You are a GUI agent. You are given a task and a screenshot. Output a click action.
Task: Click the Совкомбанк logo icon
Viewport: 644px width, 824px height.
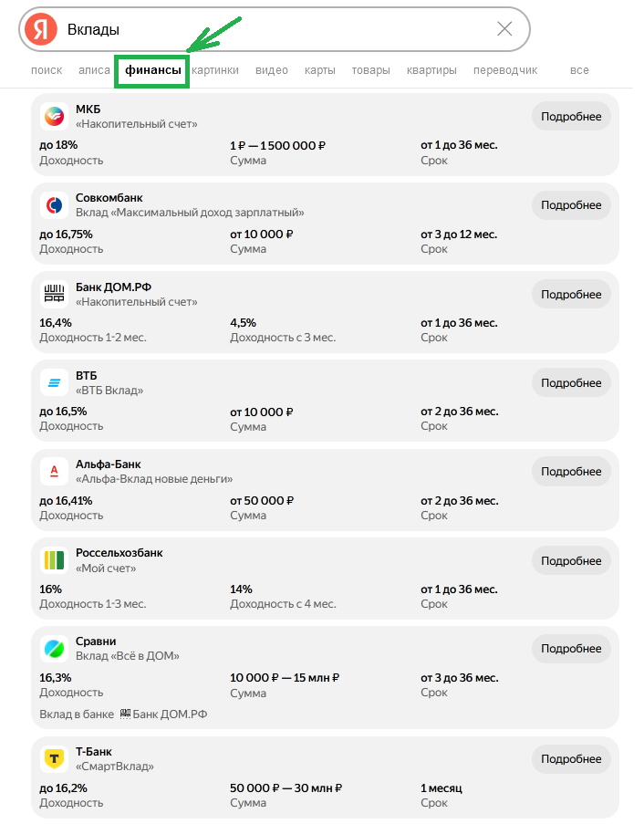54,205
